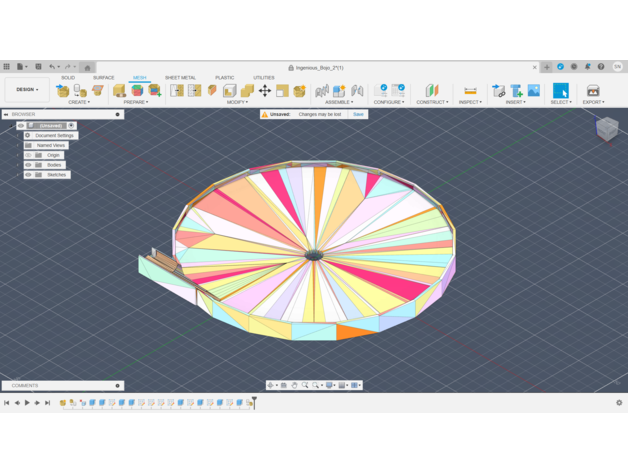Click the Help question mark icon
The image size is (628, 472).
coord(601,67)
